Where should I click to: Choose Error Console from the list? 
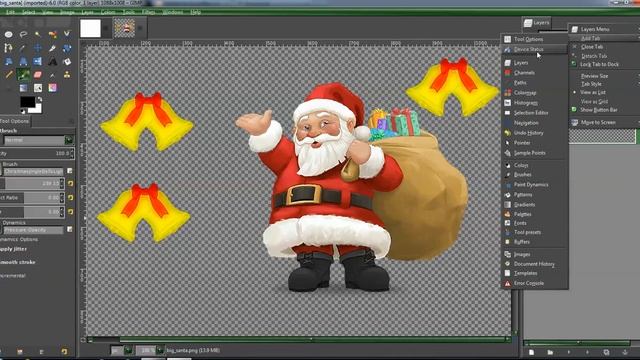(x=534, y=283)
